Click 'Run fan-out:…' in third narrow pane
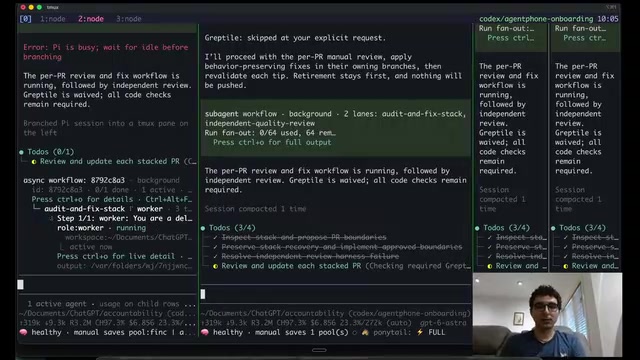Image resolution: width=640 pixels, height=360 pixels. tap(506, 28)
